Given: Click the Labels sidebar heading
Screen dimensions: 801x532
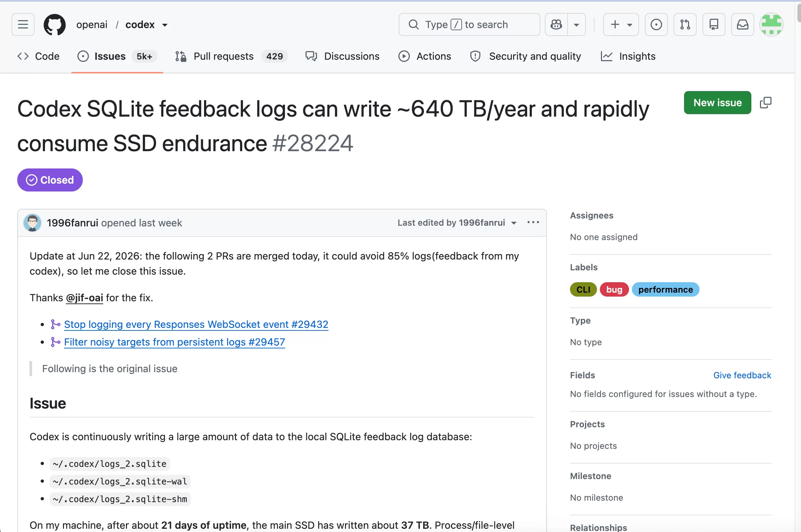Looking at the screenshot, I should click(584, 267).
